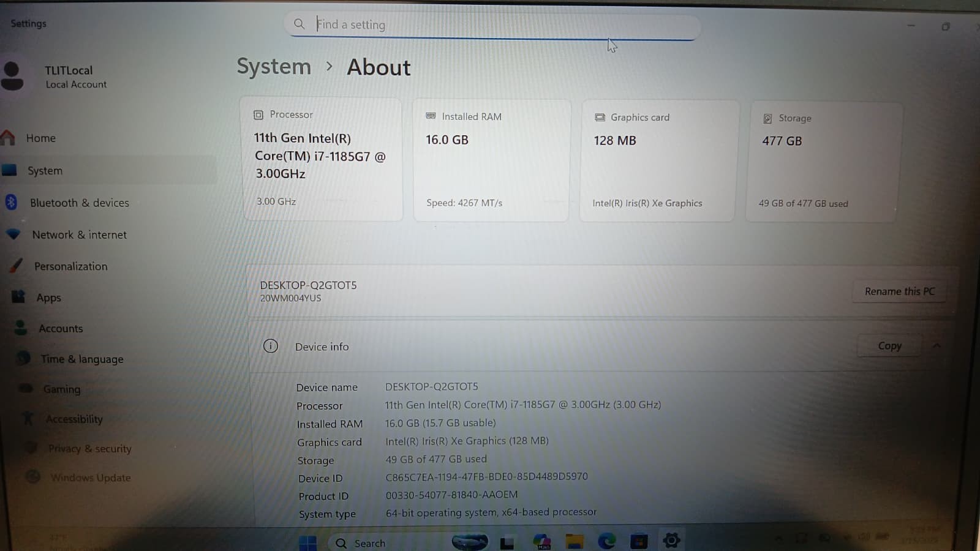Click the Home icon in sidebar
980x551 pixels.
8,138
